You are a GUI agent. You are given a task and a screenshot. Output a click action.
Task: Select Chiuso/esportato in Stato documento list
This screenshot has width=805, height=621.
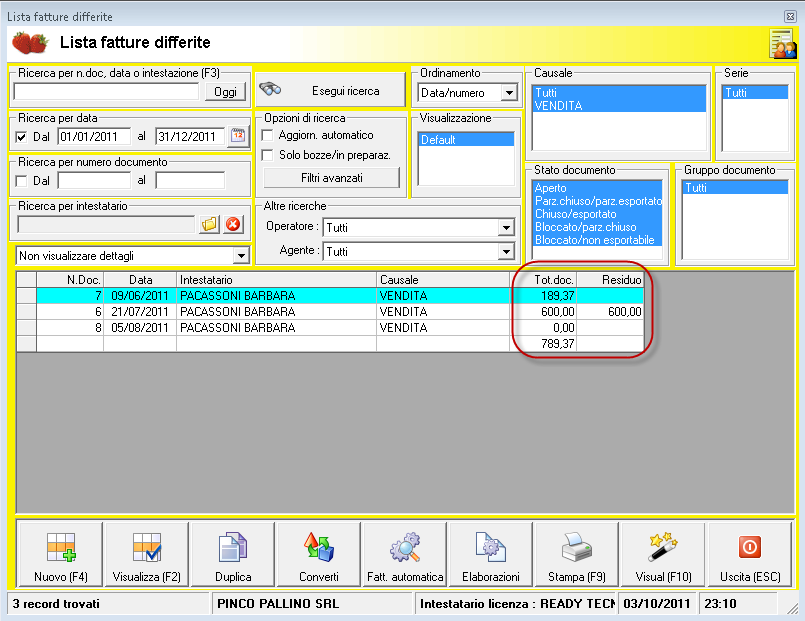577,214
